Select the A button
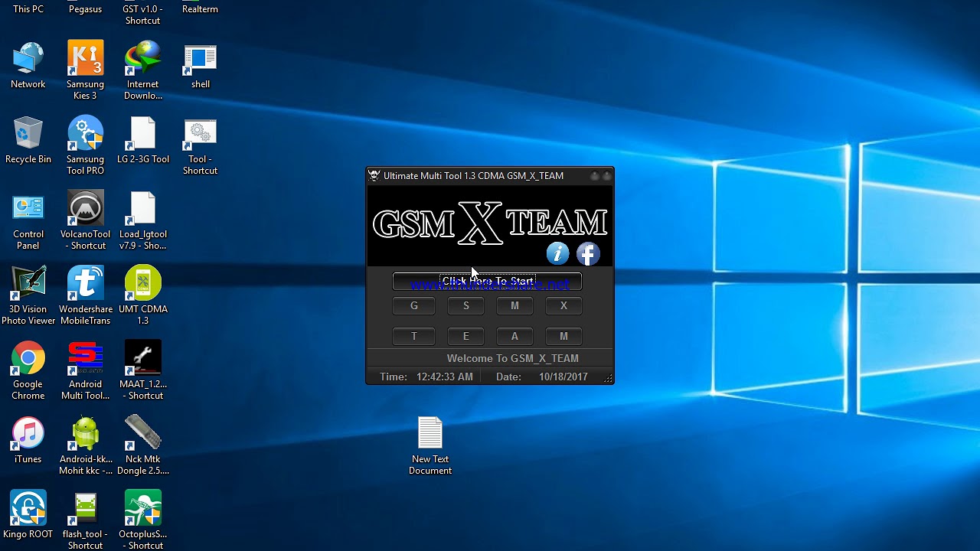This screenshot has width=980, height=551. point(514,337)
